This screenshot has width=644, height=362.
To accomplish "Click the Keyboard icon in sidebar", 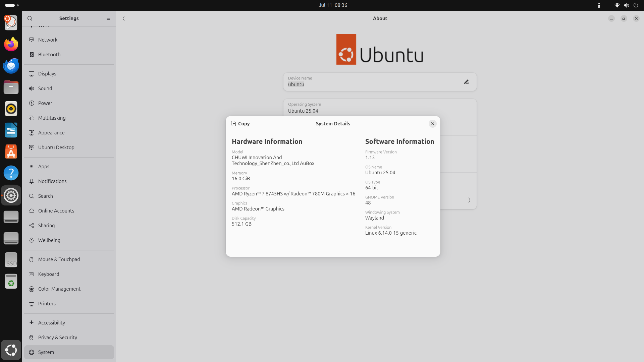I will point(32,274).
